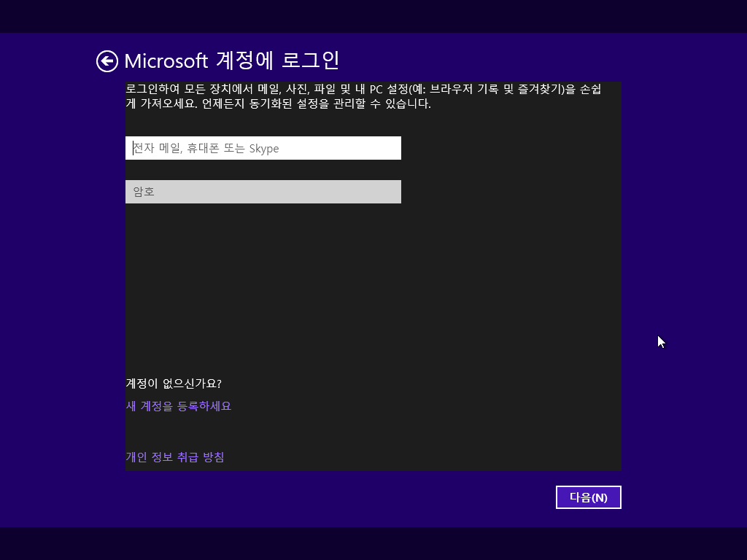Select the 암호 password field
Viewport: 747px width, 560px height.
pyautogui.click(x=263, y=192)
